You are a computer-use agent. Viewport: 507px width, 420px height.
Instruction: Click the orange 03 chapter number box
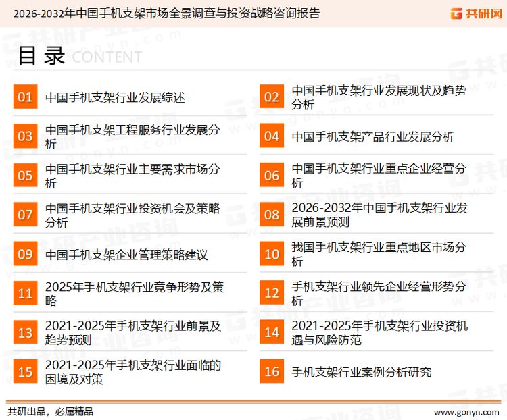pyautogui.click(x=25, y=136)
